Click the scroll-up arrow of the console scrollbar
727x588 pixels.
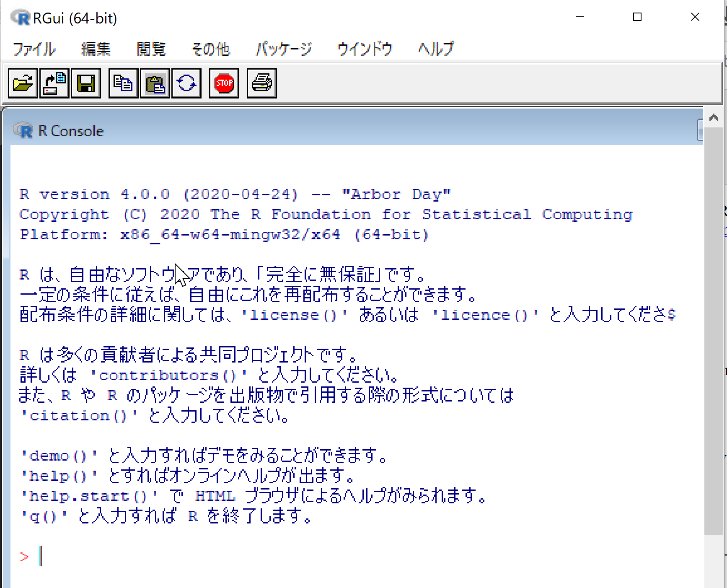(x=714, y=118)
